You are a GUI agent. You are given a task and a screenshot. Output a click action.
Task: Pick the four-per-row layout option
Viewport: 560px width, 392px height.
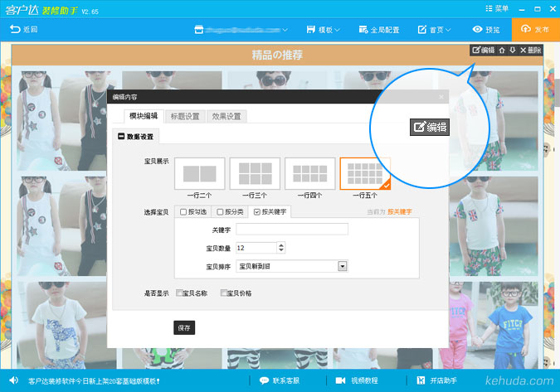click(310, 173)
